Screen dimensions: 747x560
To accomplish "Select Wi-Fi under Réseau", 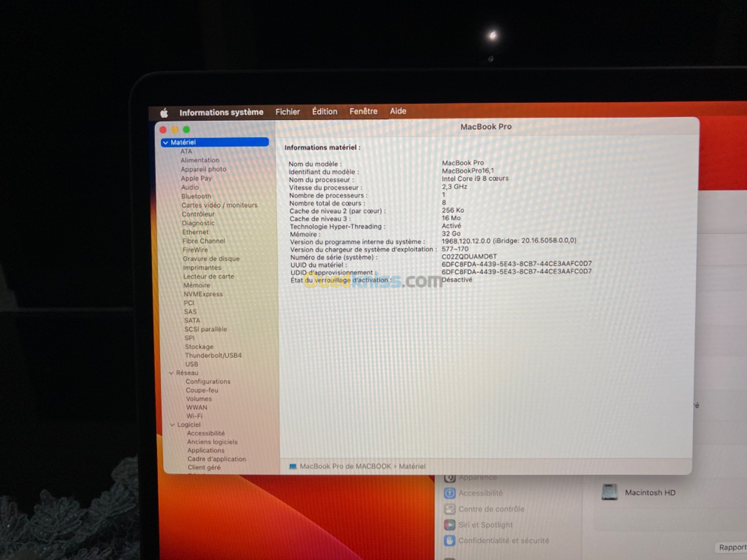I will click(x=195, y=416).
